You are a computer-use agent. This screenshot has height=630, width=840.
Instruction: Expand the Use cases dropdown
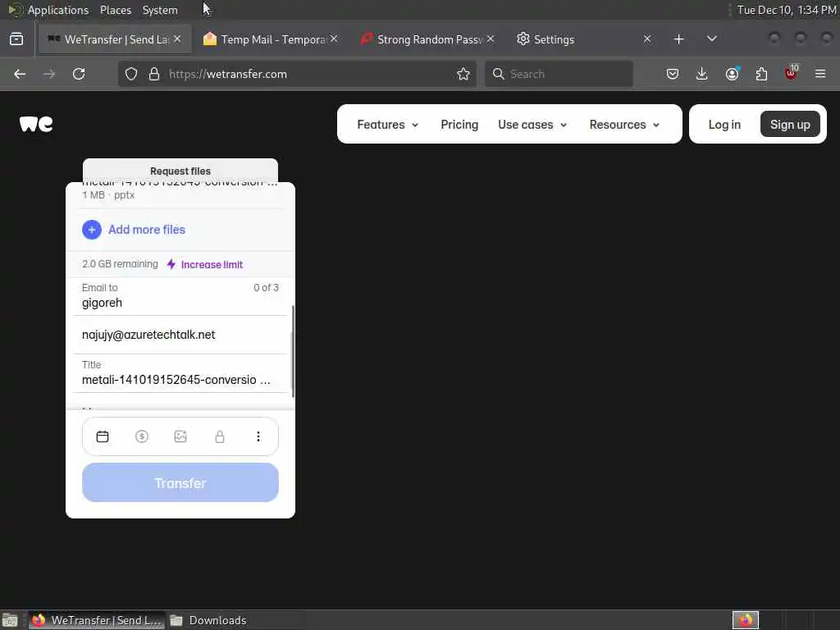(x=532, y=125)
